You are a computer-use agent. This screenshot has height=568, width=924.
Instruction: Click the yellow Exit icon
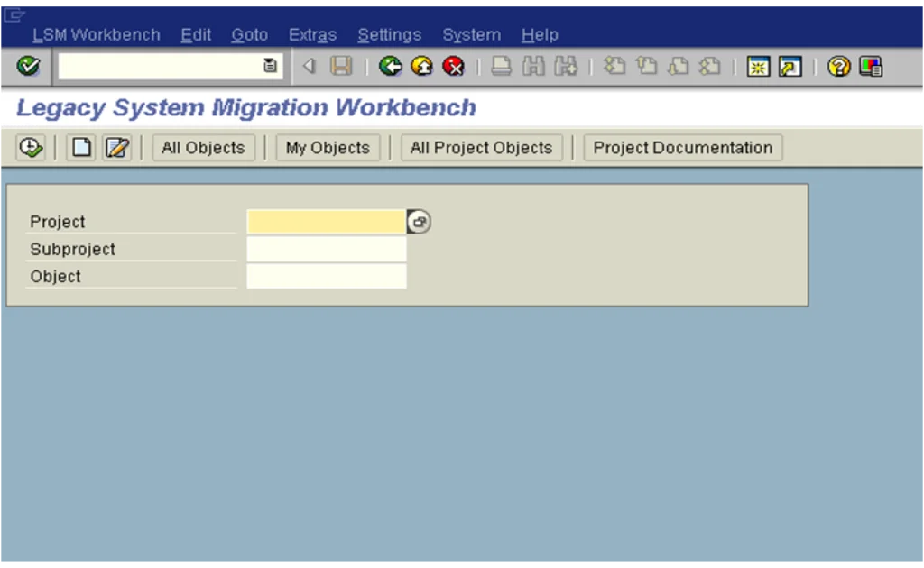click(x=421, y=66)
